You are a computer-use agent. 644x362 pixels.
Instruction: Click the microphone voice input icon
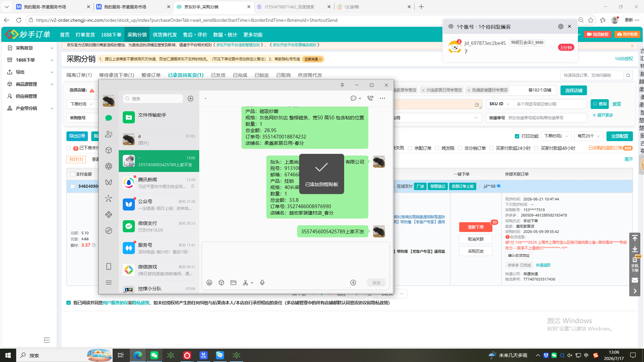[262, 283]
